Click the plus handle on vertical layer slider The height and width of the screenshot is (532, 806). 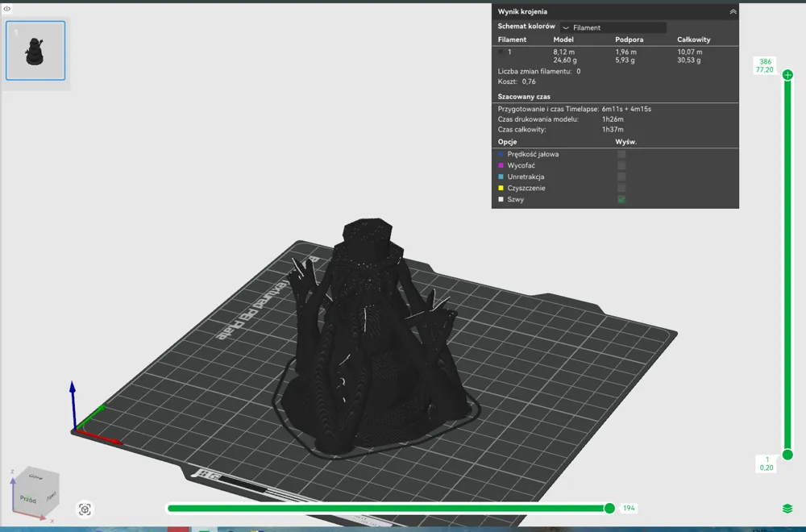(787, 75)
